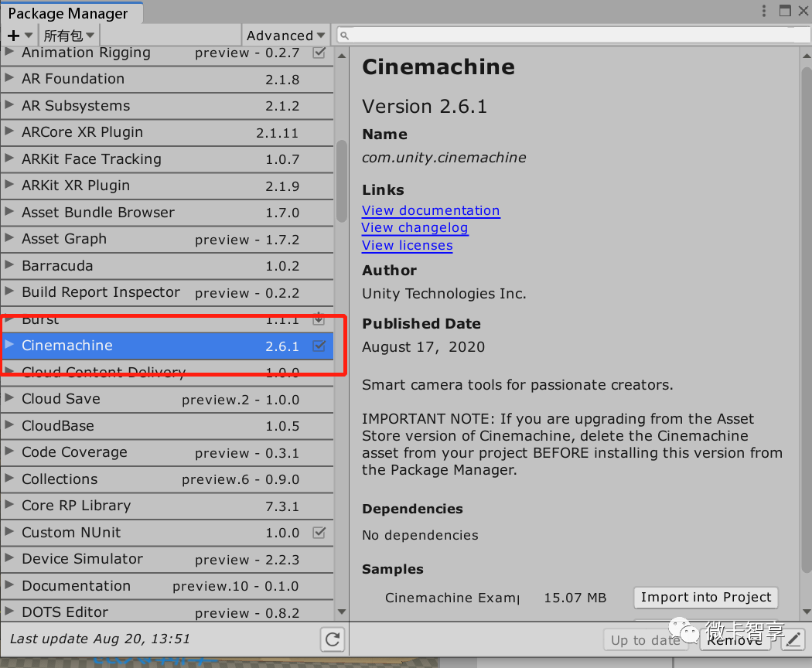
Task: Select the Cinemachine Examples sample entry
Action: (452, 598)
